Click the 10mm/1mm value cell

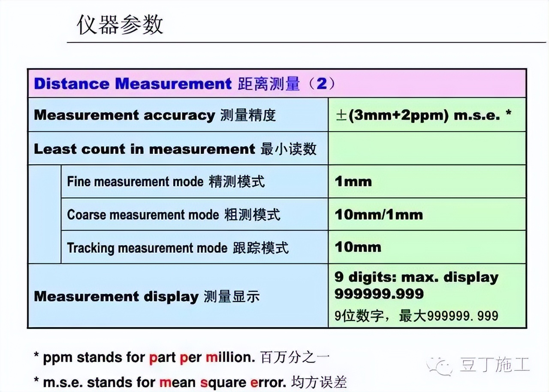pos(377,214)
